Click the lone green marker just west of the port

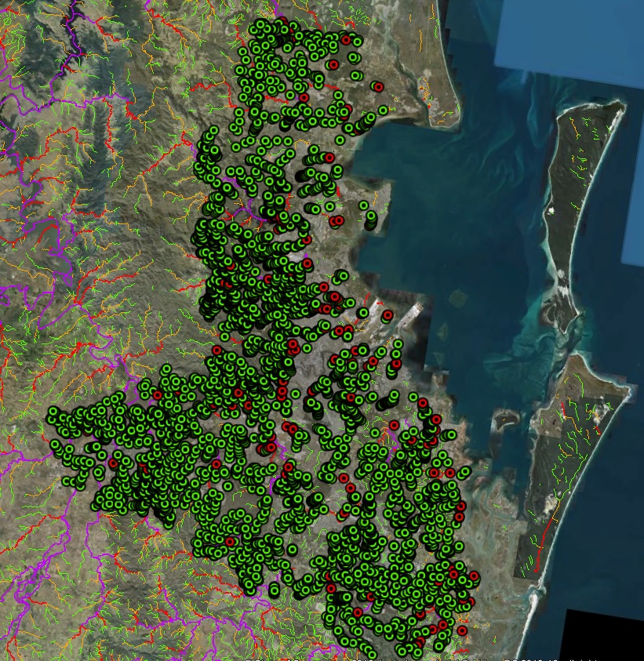click(x=363, y=313)
